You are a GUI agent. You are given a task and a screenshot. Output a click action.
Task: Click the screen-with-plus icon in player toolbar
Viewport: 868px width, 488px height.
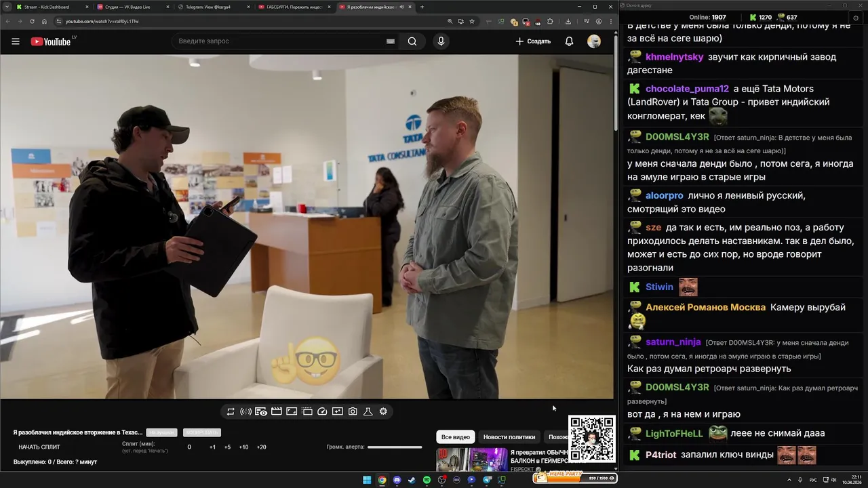[x=337, y=411]
